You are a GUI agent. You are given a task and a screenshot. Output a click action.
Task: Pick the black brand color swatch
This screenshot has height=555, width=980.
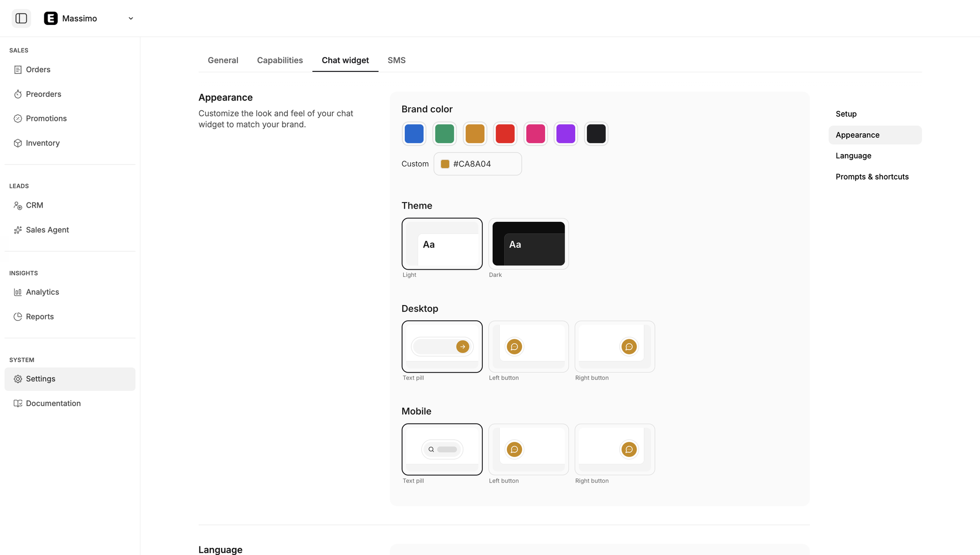click(596, 134)
